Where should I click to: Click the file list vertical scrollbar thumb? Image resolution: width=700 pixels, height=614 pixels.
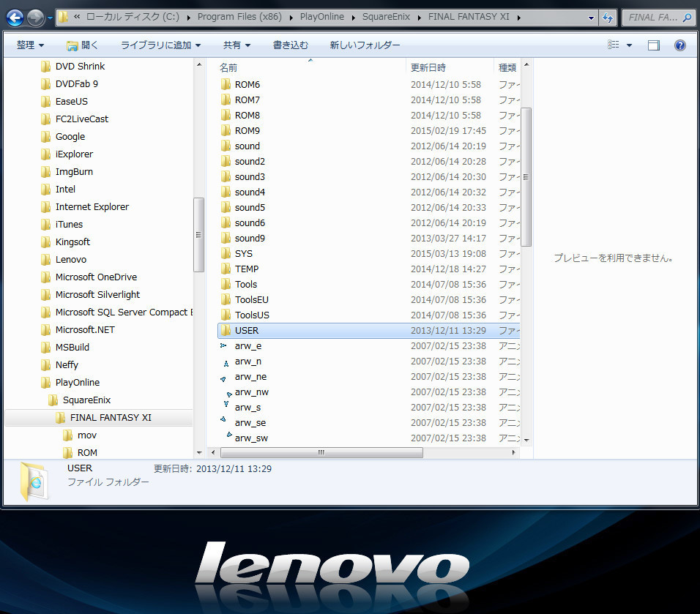[526, 176]
